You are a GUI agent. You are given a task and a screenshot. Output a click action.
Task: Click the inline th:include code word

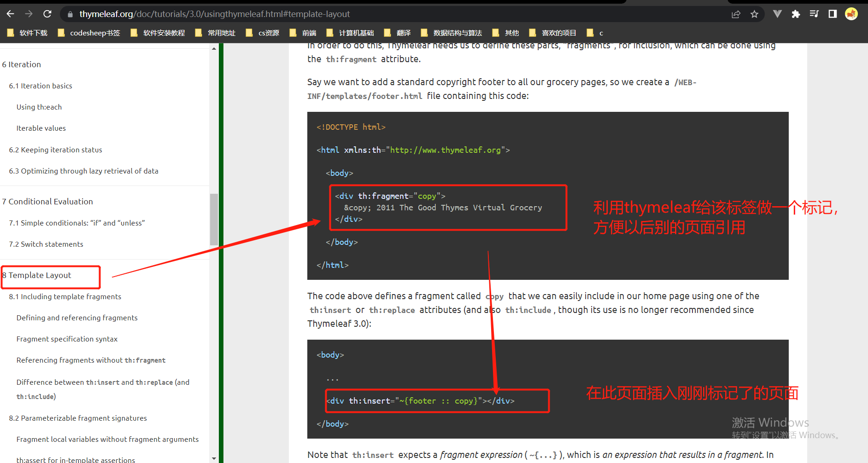(528, 310)
